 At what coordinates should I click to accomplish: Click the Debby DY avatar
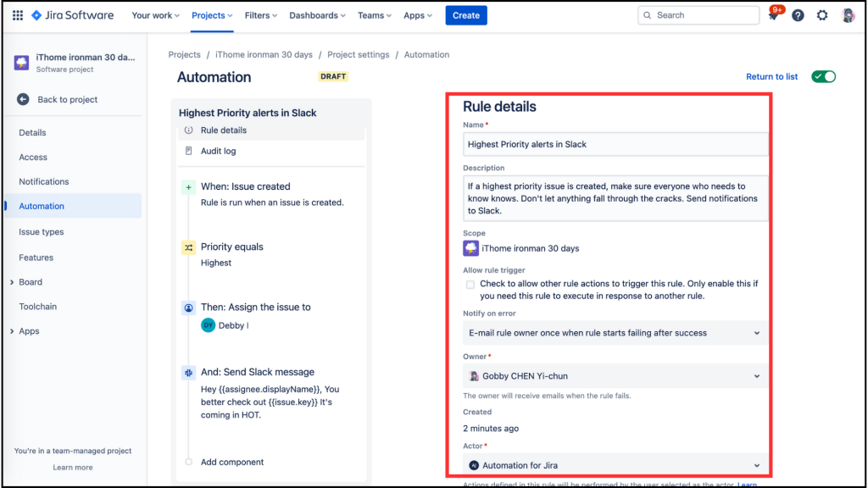209,325
